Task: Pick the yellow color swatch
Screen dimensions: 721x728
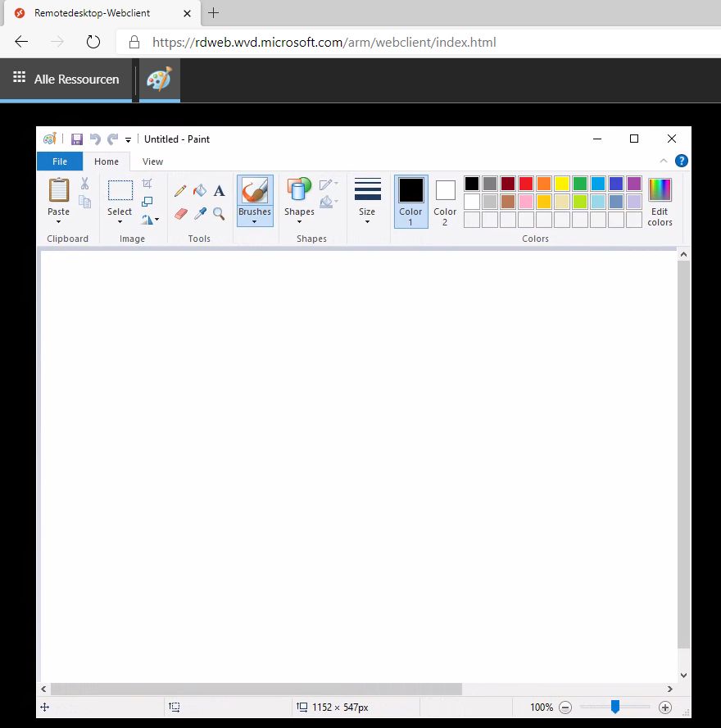Action: [x=562, y=184]
